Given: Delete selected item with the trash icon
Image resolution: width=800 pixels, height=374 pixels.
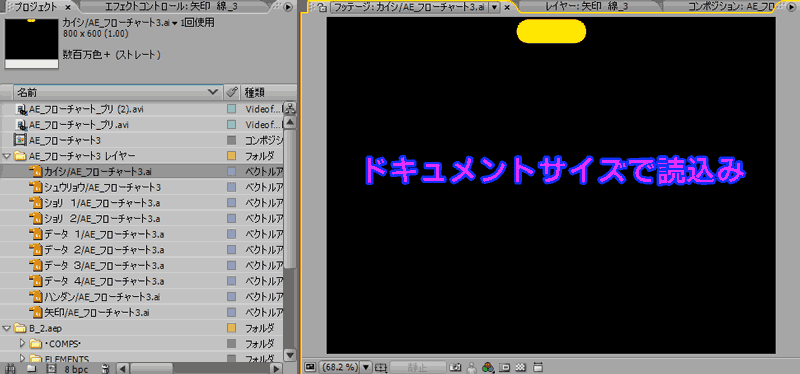Looking at the screenshot, I should [x=106, y=368].
